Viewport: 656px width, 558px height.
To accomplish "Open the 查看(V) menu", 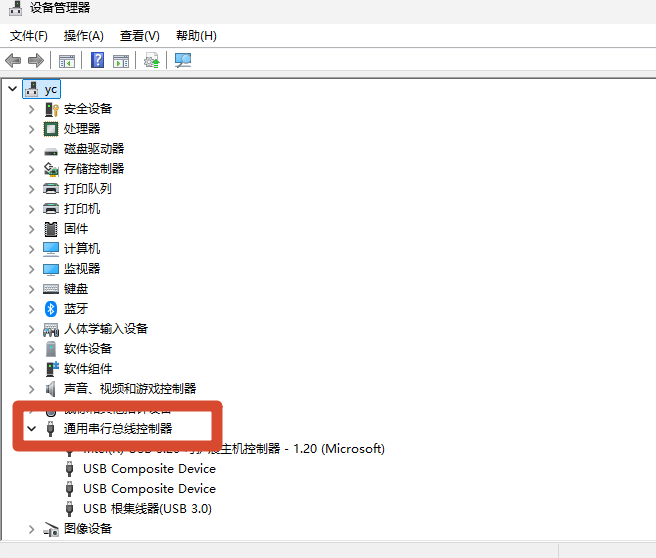I will tap(140, 36).
